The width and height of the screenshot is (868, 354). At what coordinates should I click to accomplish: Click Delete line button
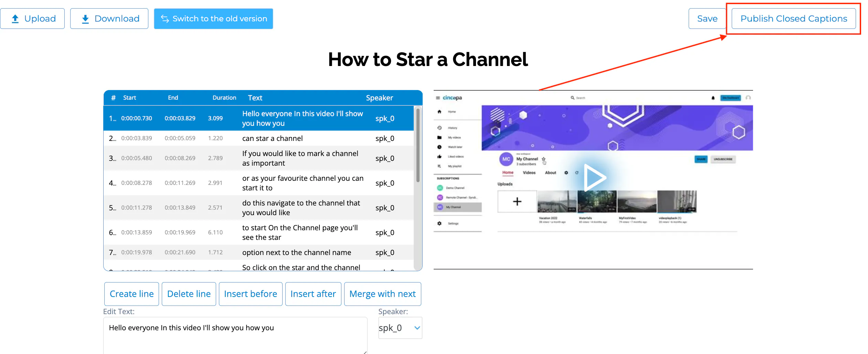189,294
